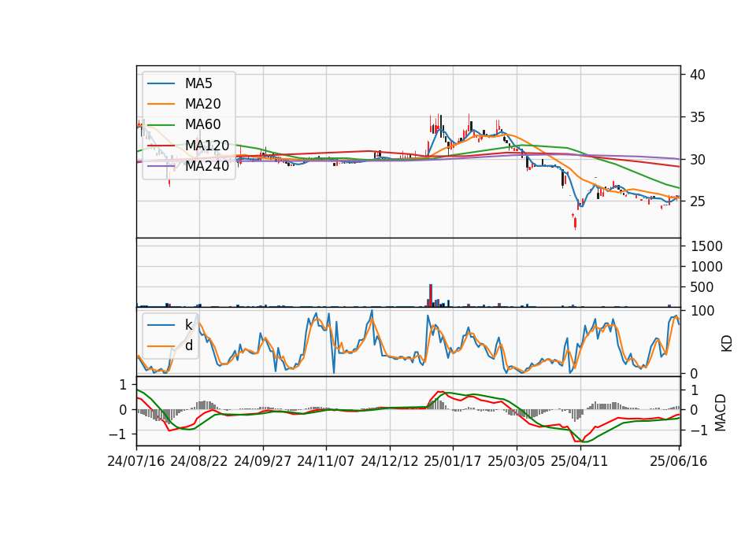The image size is (756, 543).
Task: Click the KD axis label
Action: 727,344
